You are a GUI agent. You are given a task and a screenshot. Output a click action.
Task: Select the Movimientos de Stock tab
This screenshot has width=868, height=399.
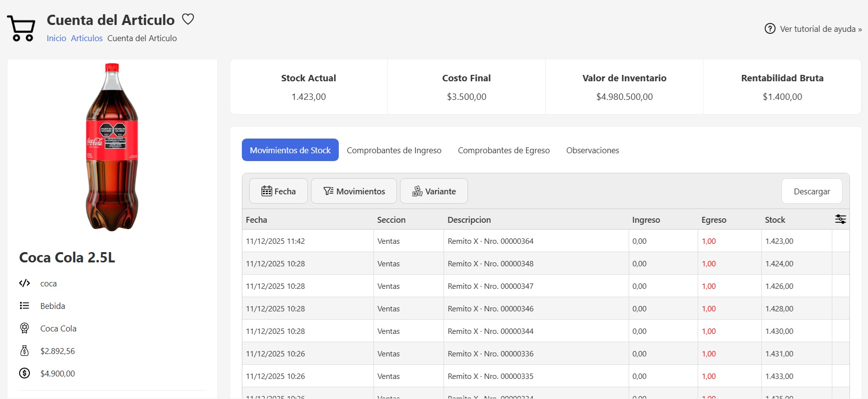[x=290, y=150]
